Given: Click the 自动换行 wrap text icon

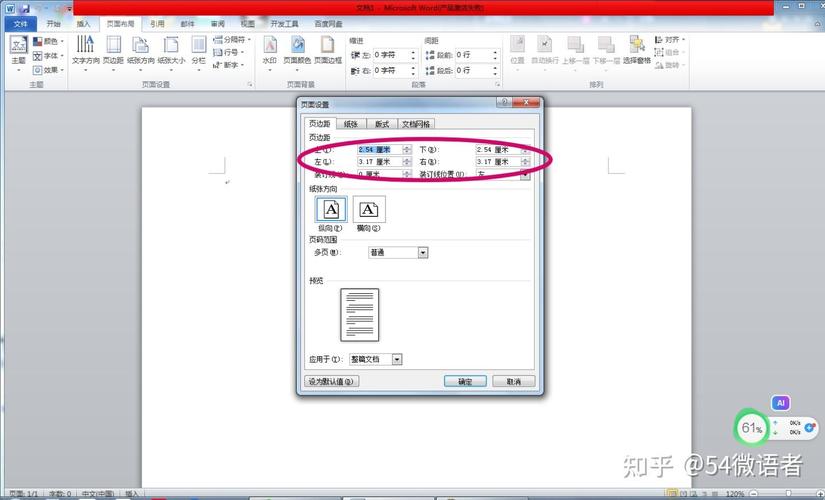Looking at the screenshot, I should point(545,45).
